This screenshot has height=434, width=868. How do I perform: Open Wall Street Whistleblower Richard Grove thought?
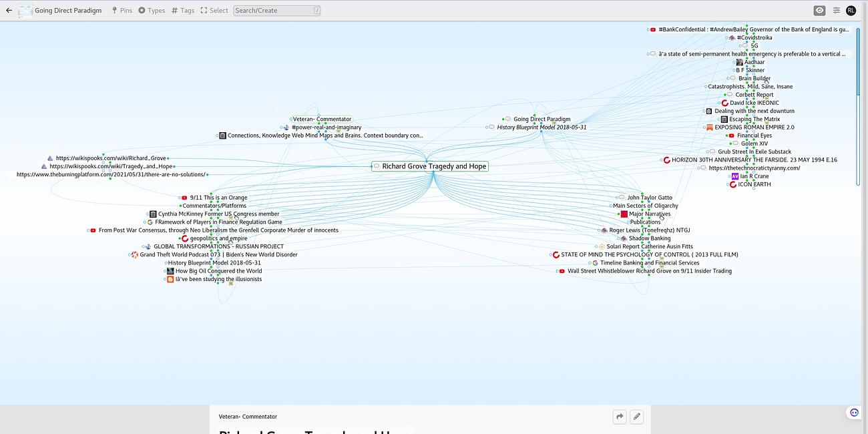[650, 271]
